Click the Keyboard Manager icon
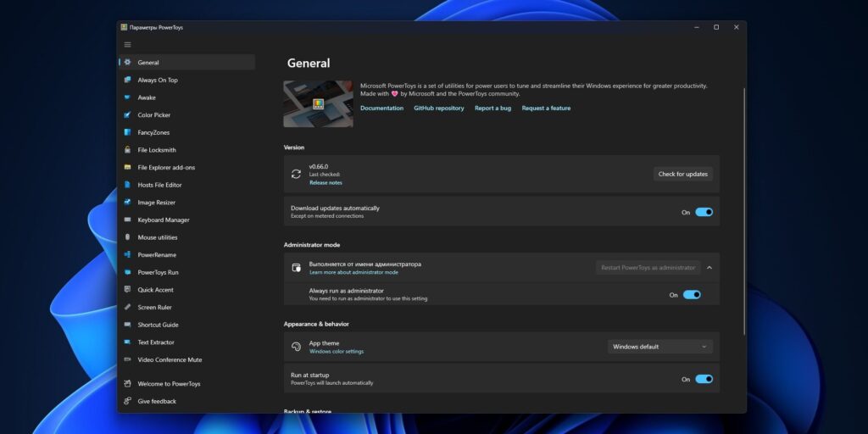 coord(127,220)
